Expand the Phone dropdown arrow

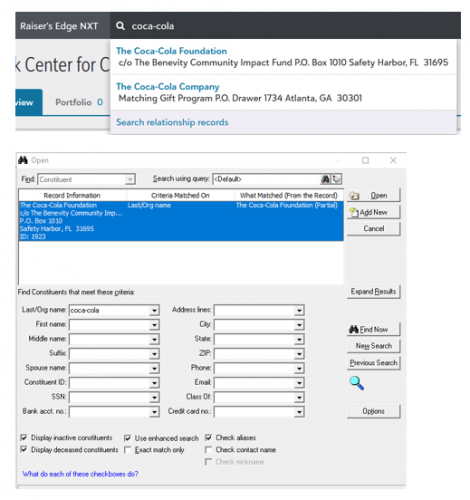point(299,368)
